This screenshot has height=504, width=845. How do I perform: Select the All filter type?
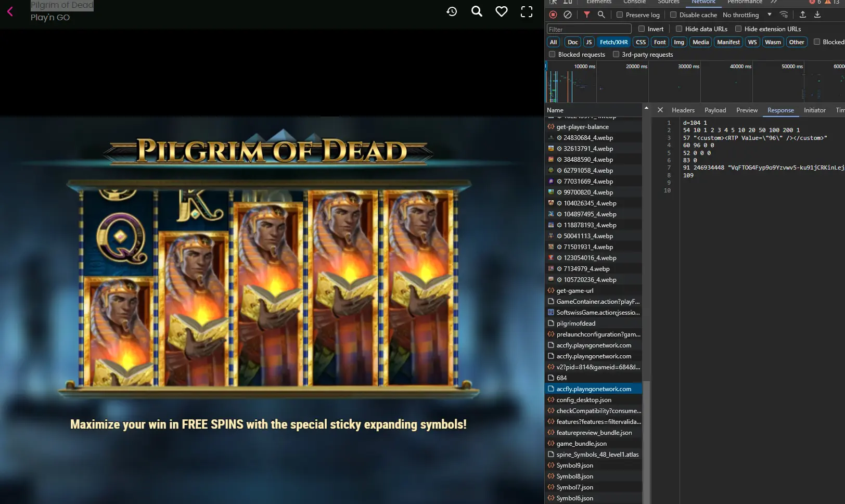[x=554, y=42]
